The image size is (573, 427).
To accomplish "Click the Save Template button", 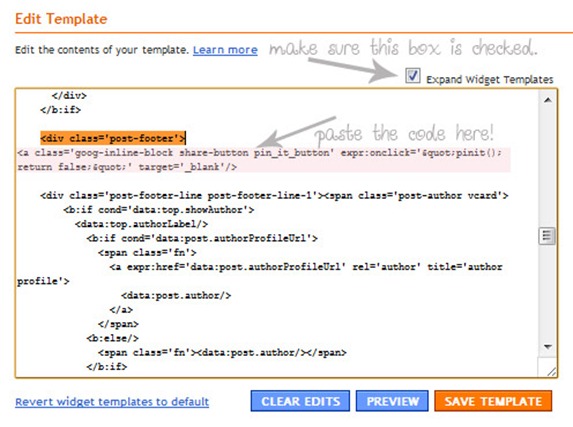I will click(x=493, y=401).
